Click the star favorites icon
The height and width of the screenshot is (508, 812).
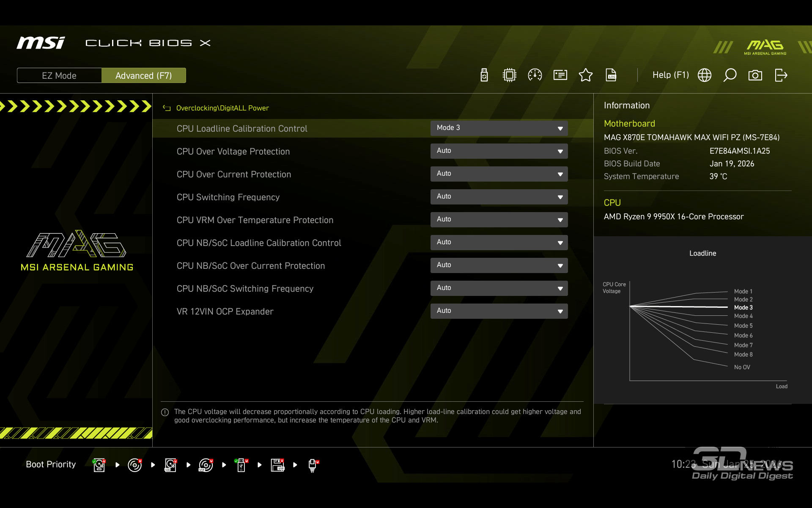(586, 75)
